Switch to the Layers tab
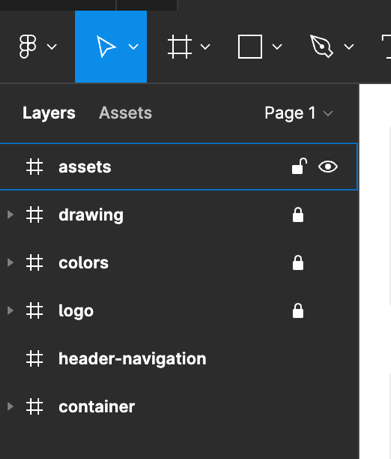 [x=49, y=113]
